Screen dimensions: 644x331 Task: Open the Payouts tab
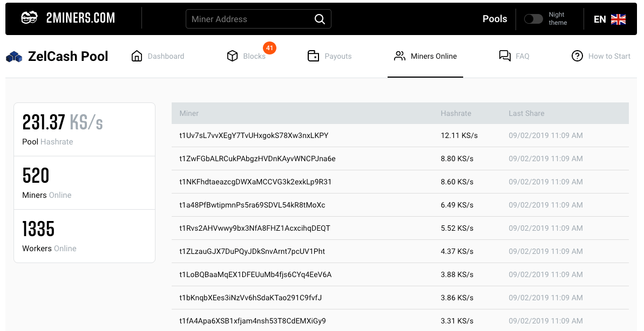point(338,56)
